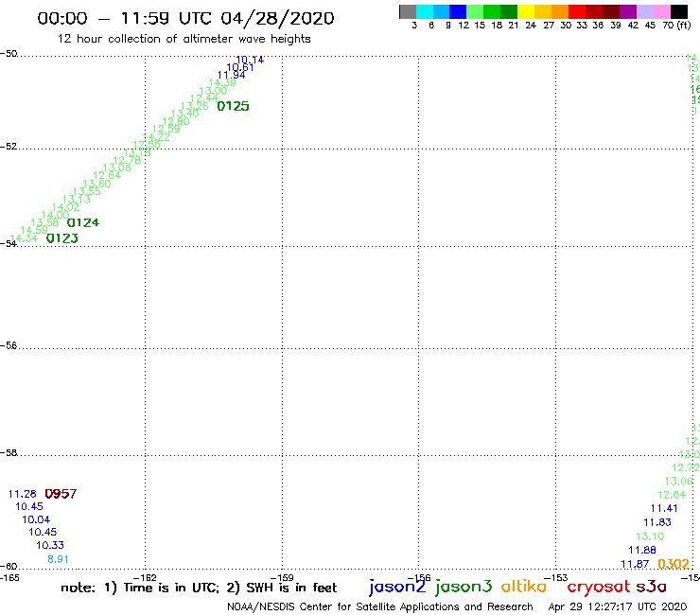The height and width of the screenshot is (615, 700).
Task: Click the 14.22 wave height value
Action: (x=156, y=137)
